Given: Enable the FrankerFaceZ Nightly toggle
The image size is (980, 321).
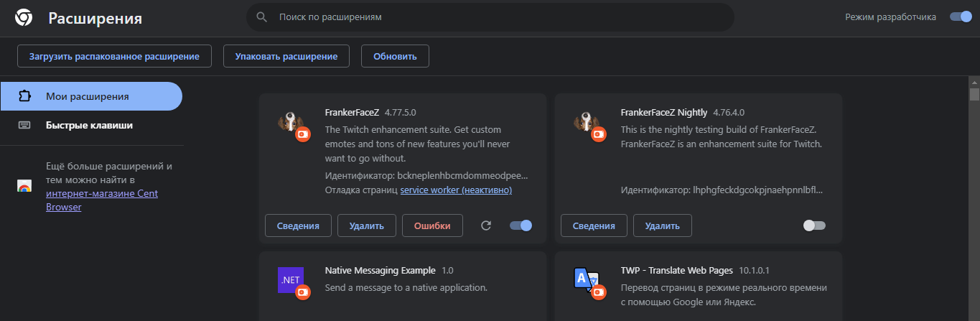Looking at the screenshot, I should pyautogui.click(x=814, y=225).
